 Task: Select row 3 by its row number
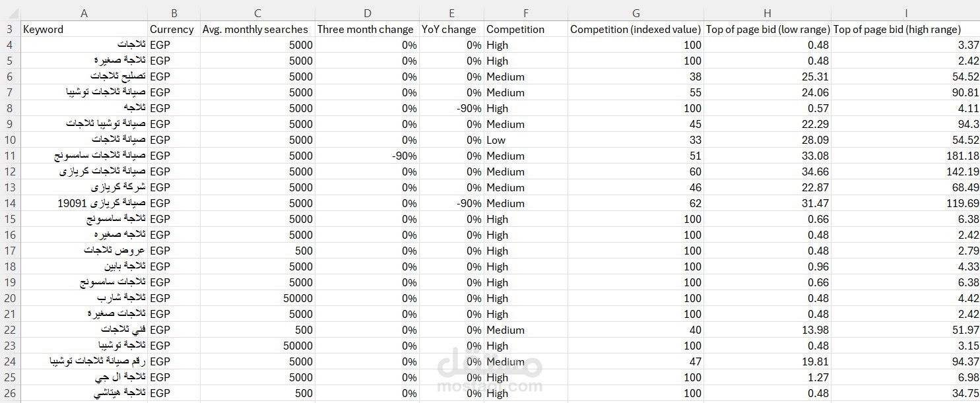pos(9,29)
